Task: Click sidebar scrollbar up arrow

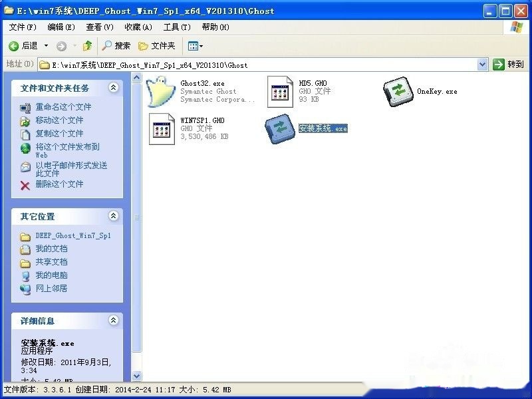Action: (136, 78)
